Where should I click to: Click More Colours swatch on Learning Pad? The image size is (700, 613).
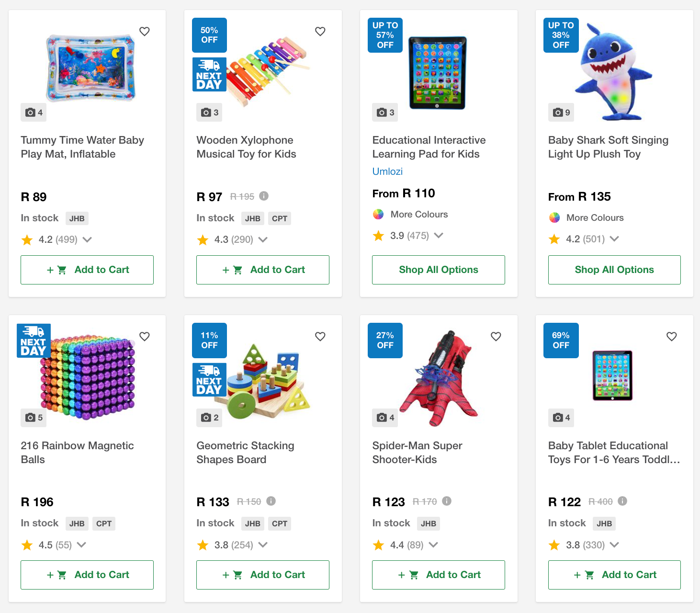(x=378, y=214)
